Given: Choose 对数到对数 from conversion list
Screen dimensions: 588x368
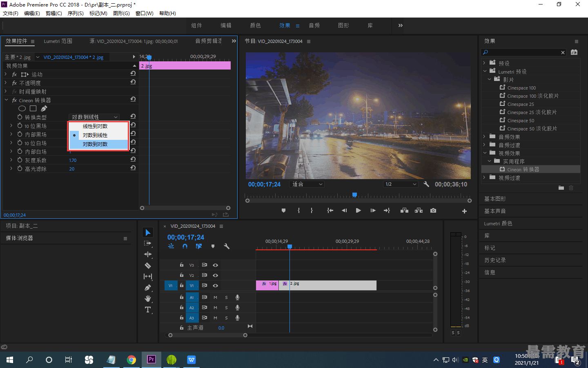Looking at the screenshot, I should [x=98, y=144].
